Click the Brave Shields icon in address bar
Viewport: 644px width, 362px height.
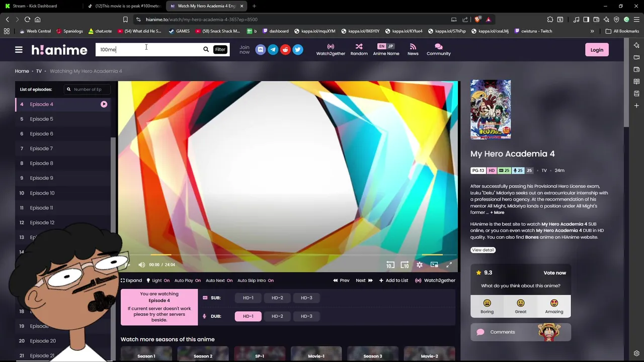(x=477, y=20)
